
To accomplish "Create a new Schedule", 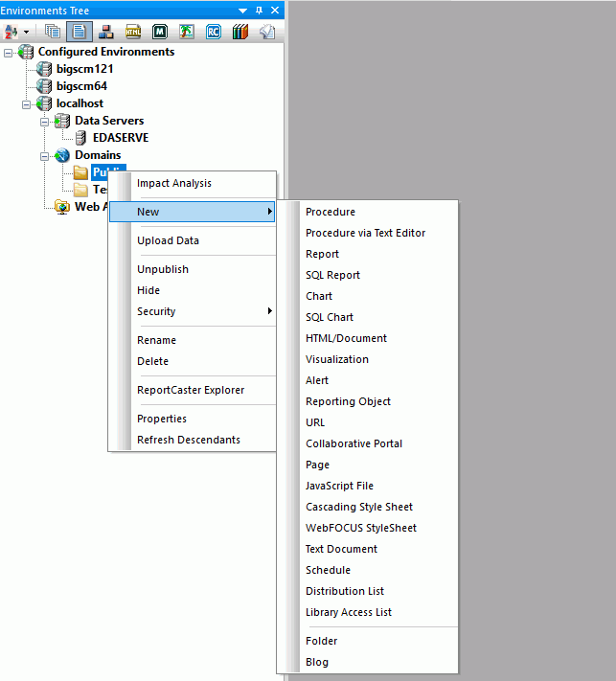I will coord(328,570).
